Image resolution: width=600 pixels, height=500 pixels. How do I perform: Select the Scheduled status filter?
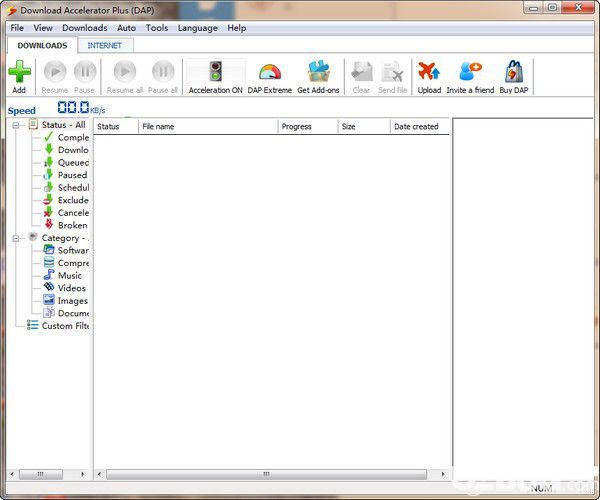point(73,188)
